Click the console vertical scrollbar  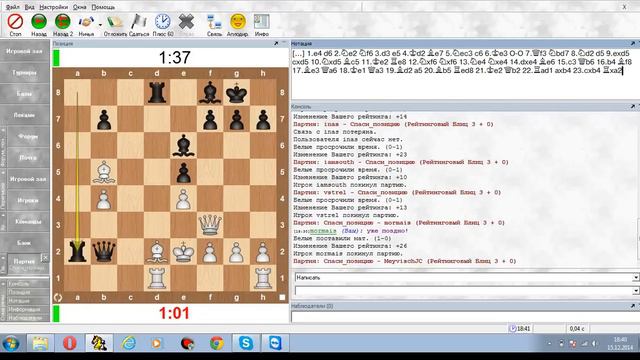click(638, 239)
